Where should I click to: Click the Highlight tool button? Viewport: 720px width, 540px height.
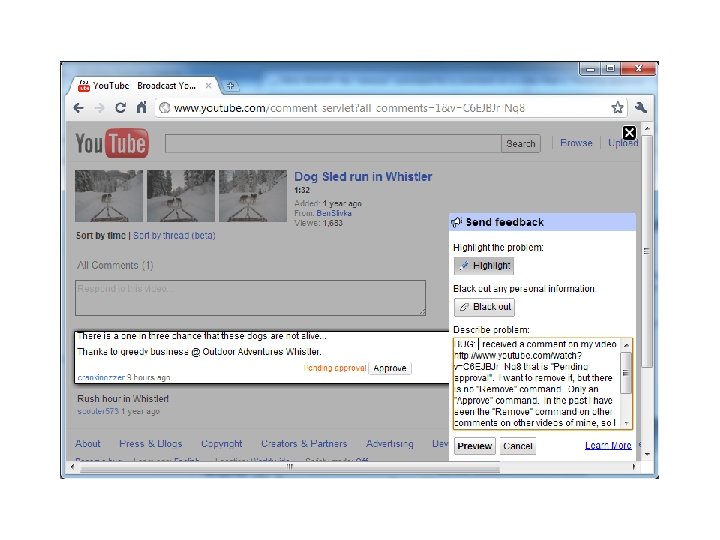(484, 266)
